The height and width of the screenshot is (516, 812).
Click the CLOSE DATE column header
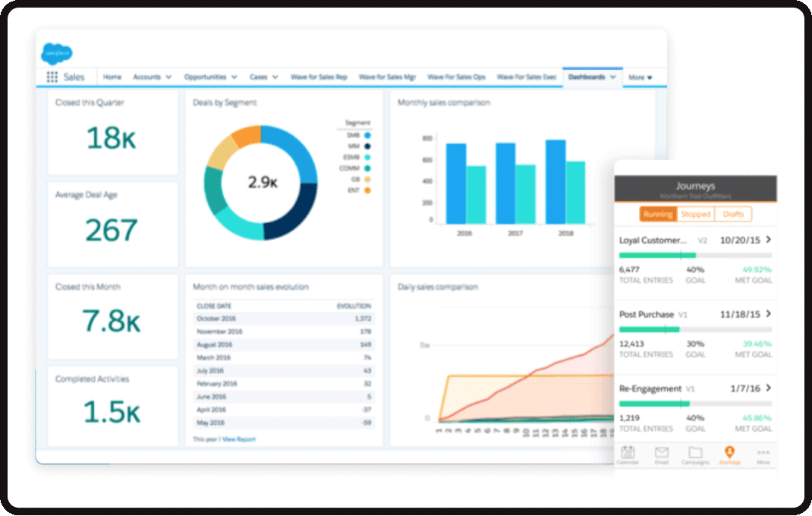pyautogui.click(x=214, y=306)
